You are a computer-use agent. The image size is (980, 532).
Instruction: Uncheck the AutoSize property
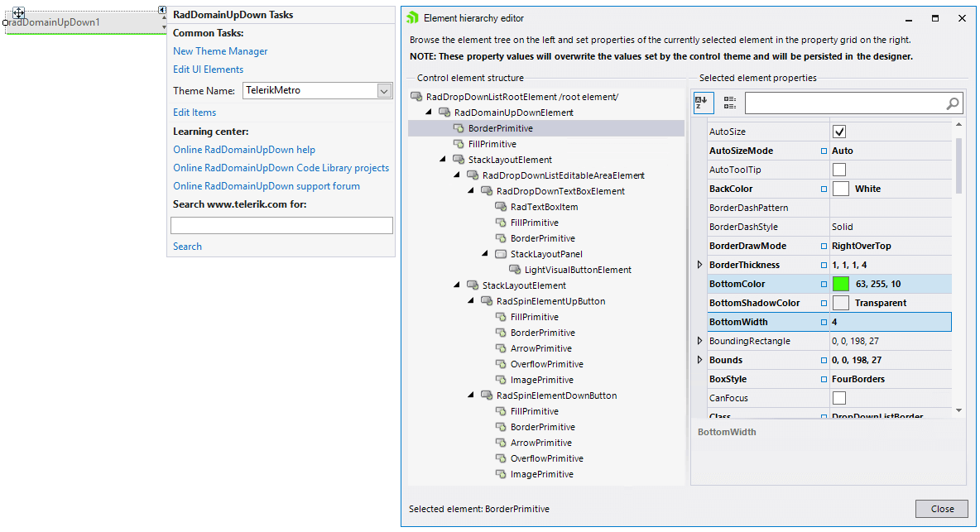[838, 131]
